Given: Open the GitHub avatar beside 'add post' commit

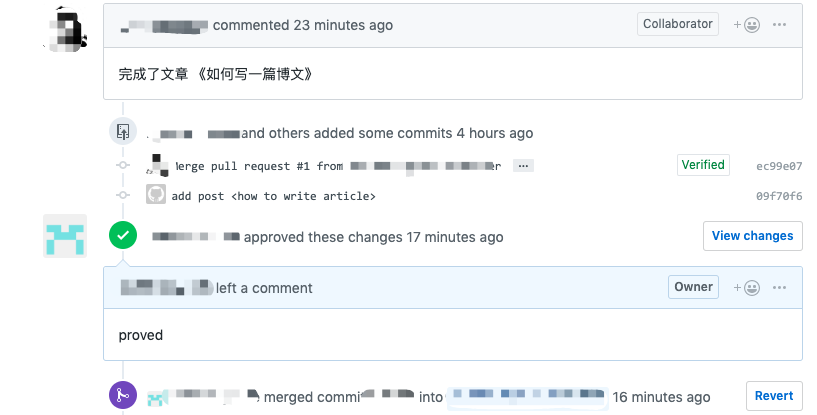Looking at the screenshot, I should point(156,195).
